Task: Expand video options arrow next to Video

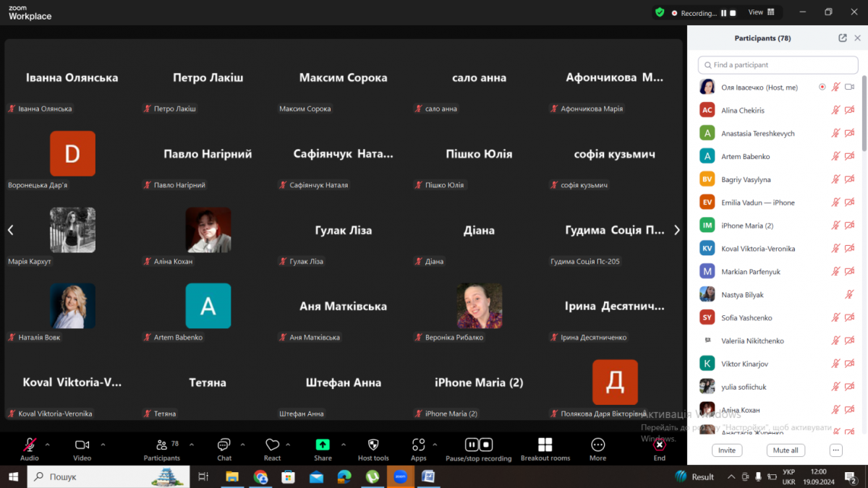Action: [103, 445]
